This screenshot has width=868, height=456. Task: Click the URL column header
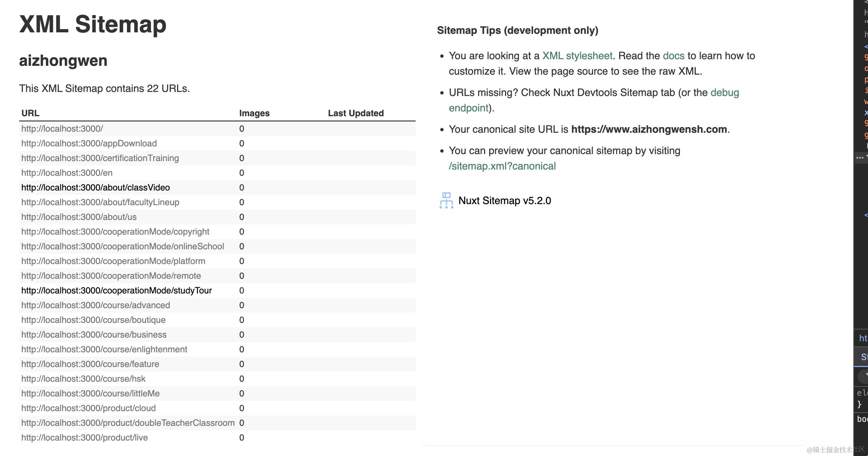click(x=30, y=113)
